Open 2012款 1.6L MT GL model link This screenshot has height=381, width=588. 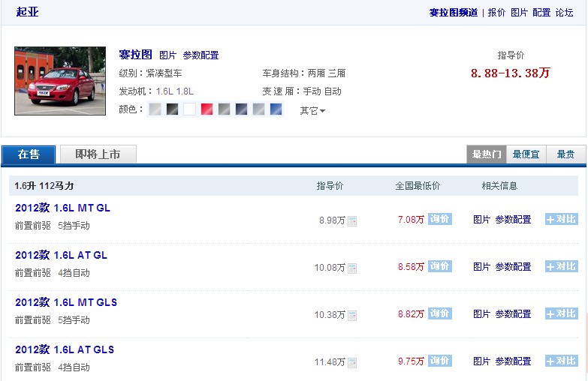pyautogui.click(x=62, y=208)
